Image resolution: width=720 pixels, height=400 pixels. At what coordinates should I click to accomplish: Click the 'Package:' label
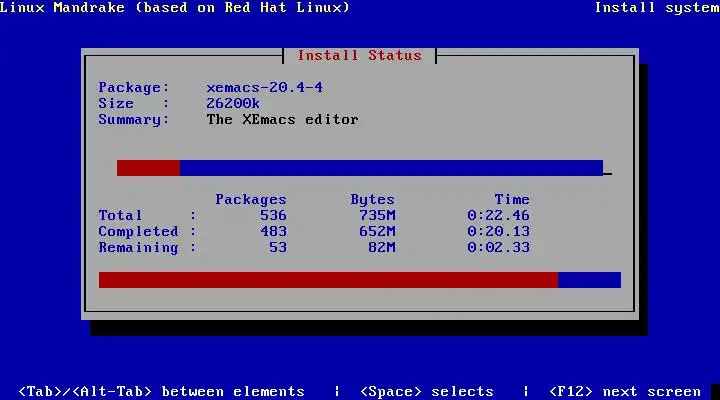tap(134, 88)
